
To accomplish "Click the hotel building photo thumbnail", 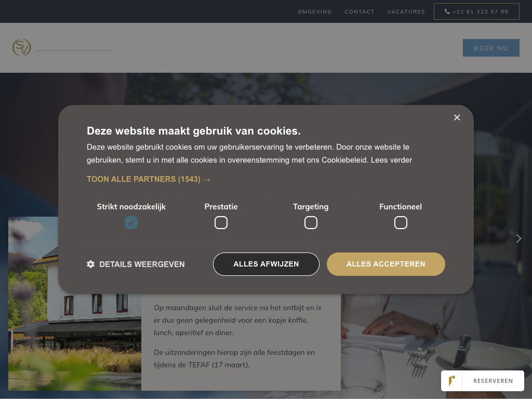I will pyautogui.click(x=75, y=303).
